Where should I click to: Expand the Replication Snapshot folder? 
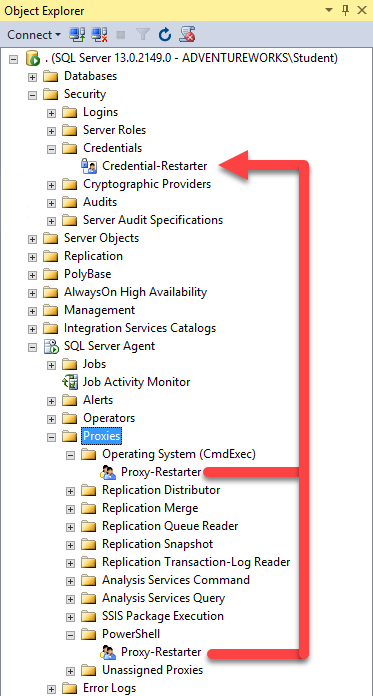[x=70, y=545]
